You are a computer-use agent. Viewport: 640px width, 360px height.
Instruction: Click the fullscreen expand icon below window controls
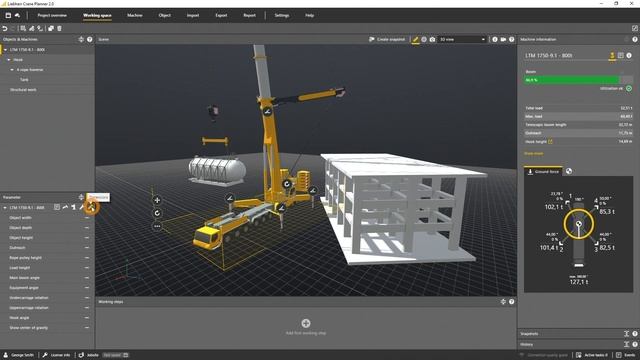pos(635,28)
